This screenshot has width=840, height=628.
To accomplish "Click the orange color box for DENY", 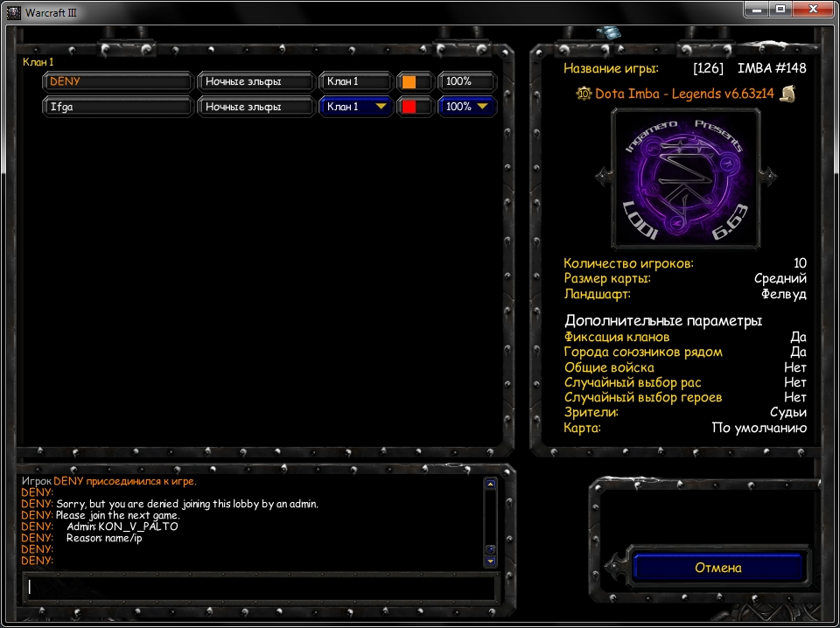I will [x=409, y=82].
